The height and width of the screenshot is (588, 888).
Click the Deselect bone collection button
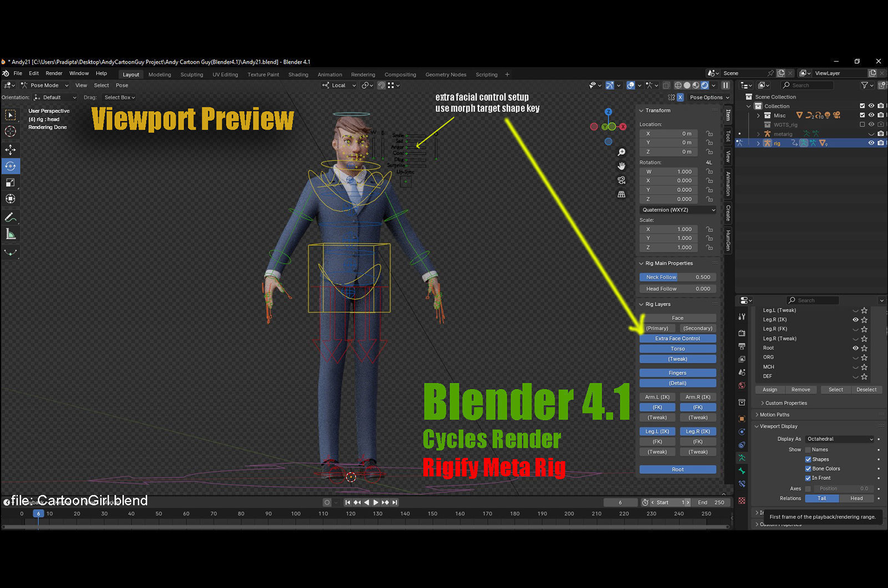click(x=866, y=390)
